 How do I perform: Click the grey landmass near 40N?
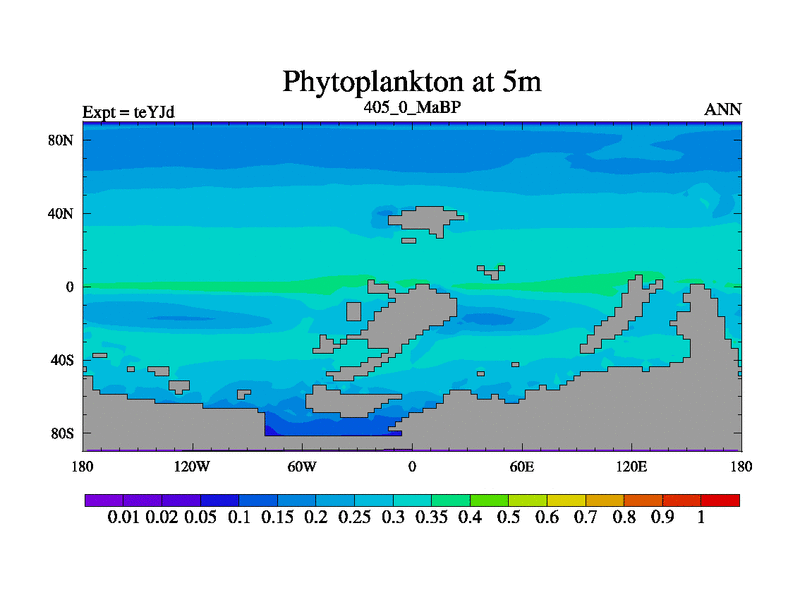tap(427, 220)
